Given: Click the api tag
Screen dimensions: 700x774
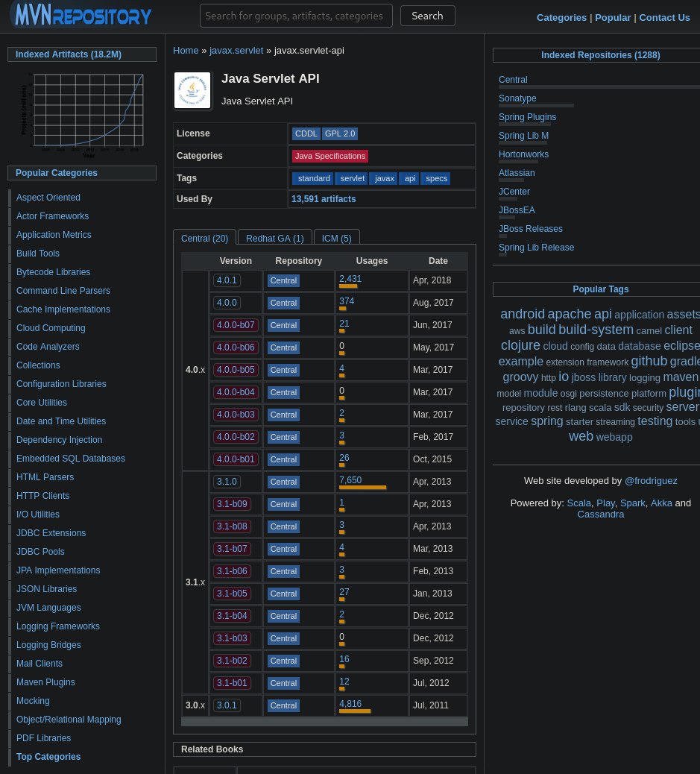Looking at the screenshot, I should coord(410,179).
